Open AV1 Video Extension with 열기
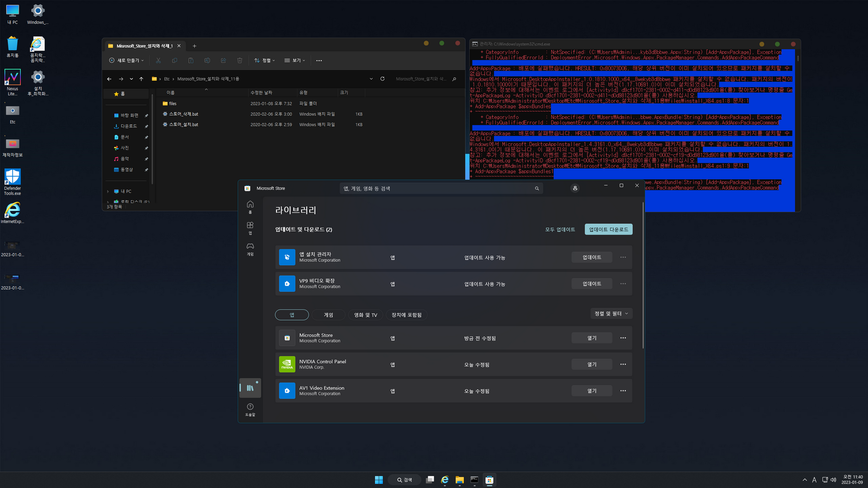The image size is (868, 488). [592, 391]
